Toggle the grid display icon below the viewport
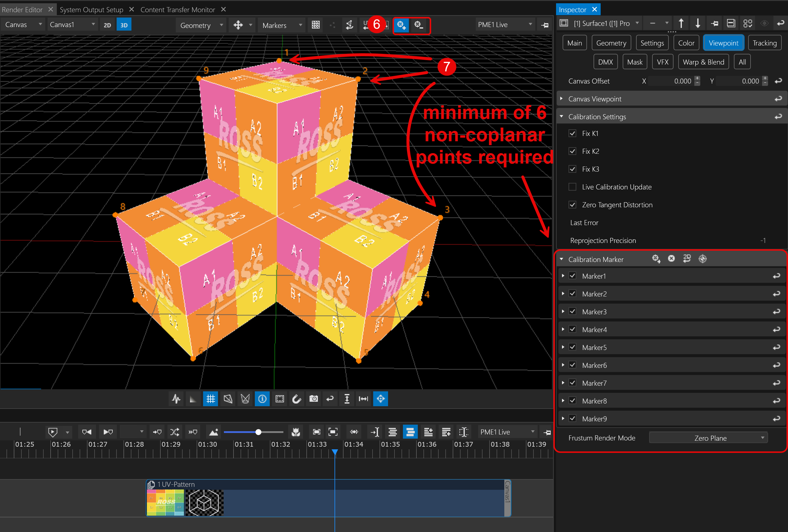 (x=211, y=399)
